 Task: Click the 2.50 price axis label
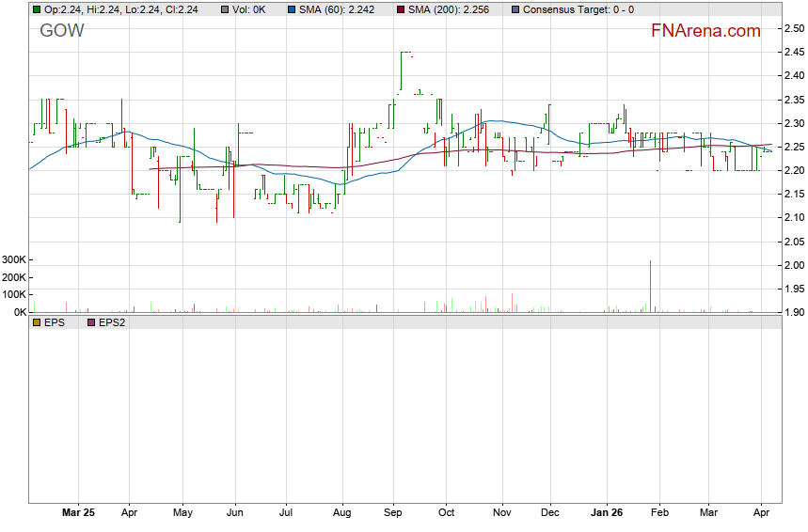click(793, 29)
